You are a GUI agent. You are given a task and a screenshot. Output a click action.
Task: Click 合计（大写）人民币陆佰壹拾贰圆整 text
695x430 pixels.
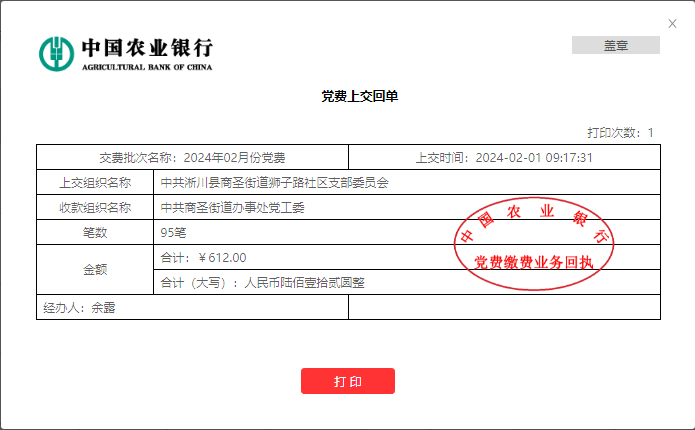coord(262,282)
